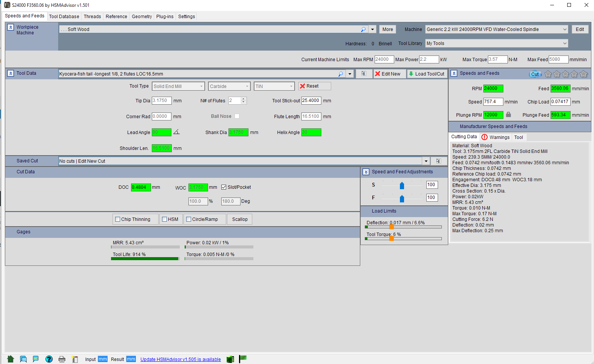Click the Plunge RPM padlock icon
This screenshot has width=594, height=364.
pos(508,115)
